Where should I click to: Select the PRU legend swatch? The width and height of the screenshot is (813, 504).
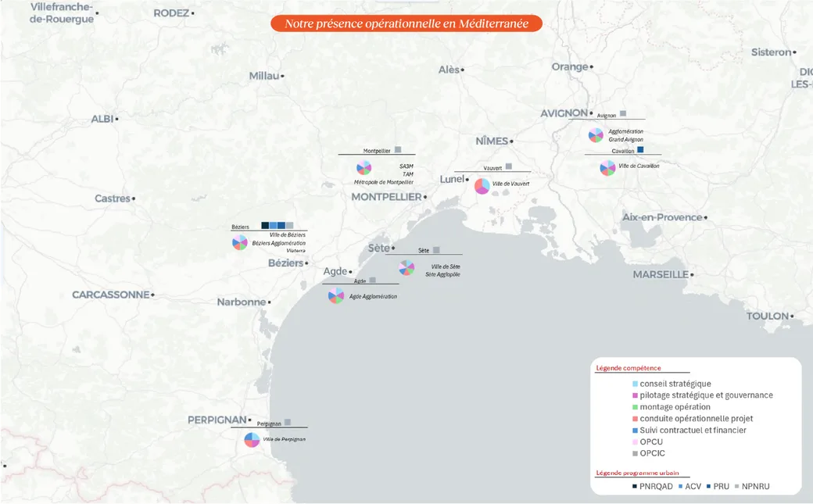[709, 486]
